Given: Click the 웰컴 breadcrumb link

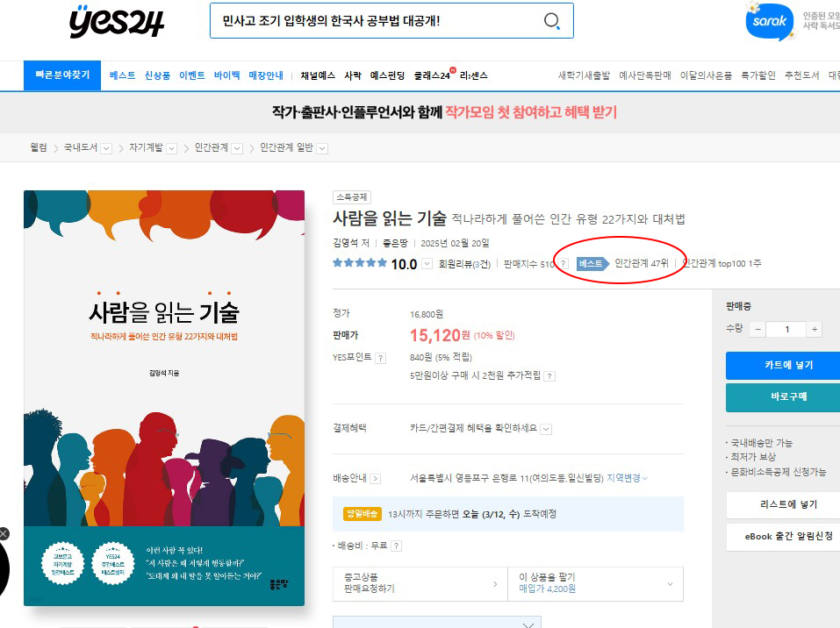Looking at the screenshot, I should click(39, 147).
